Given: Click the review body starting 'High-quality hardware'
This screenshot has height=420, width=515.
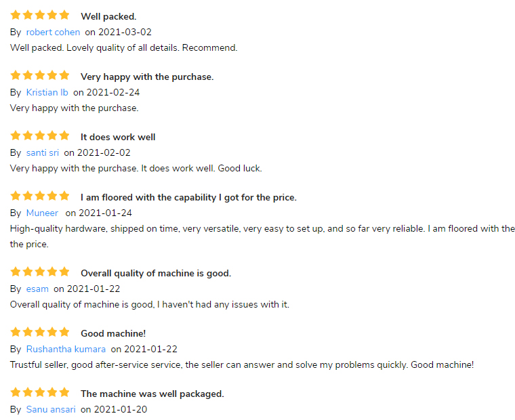Looking at the screenshot, I should click(262, 229).
